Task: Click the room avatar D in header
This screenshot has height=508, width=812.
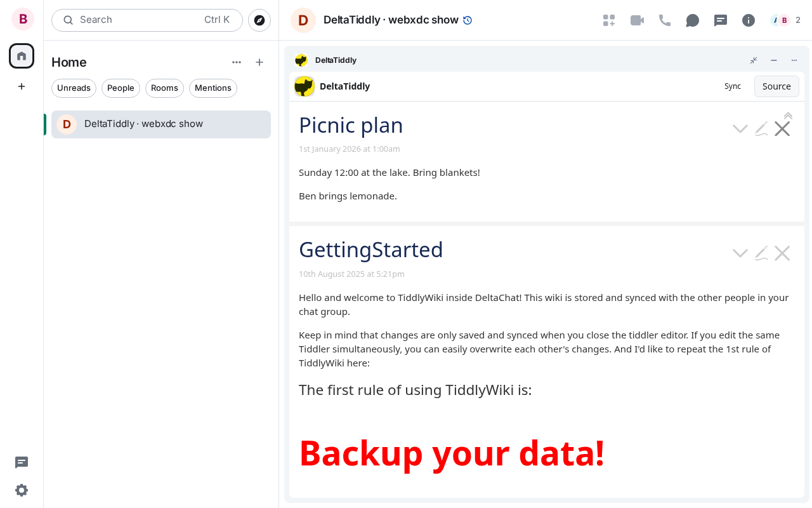Action: pos(303,20)
